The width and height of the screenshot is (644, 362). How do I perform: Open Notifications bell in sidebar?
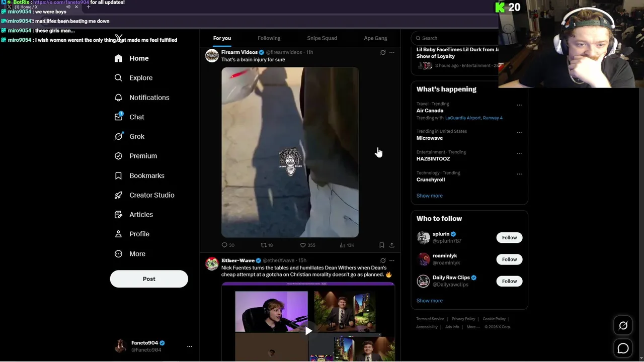coord(142,98)
